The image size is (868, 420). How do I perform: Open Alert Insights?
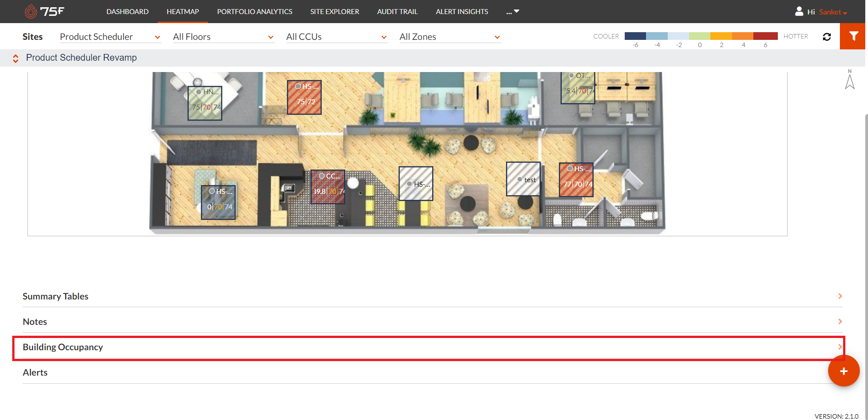pyautogui.click(x=462, y=11)
